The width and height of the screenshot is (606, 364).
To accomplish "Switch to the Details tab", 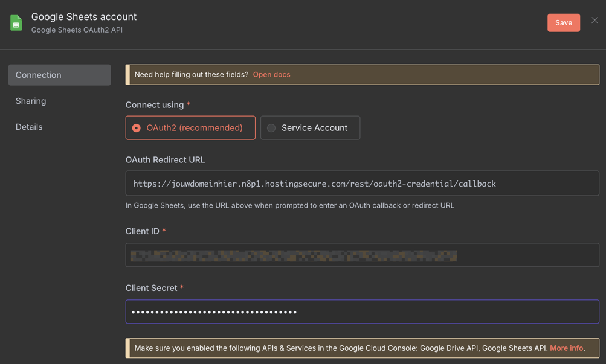I will (29, 127).
